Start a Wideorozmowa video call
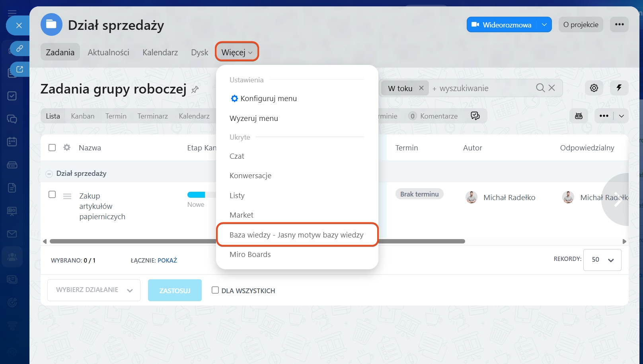Image resolution: width=643 pixels, height=364 pixels. click(501, 25)
